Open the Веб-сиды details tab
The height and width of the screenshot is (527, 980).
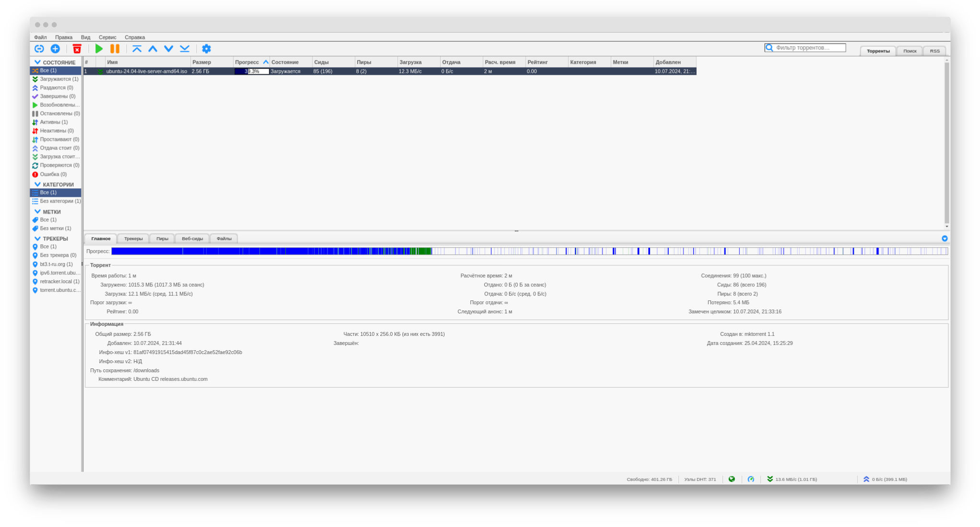[192, 239]
